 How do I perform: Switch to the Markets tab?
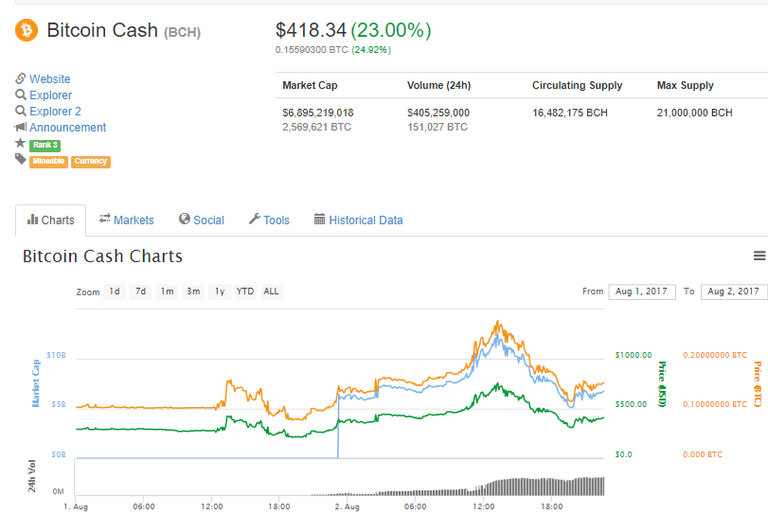point(126,220)
